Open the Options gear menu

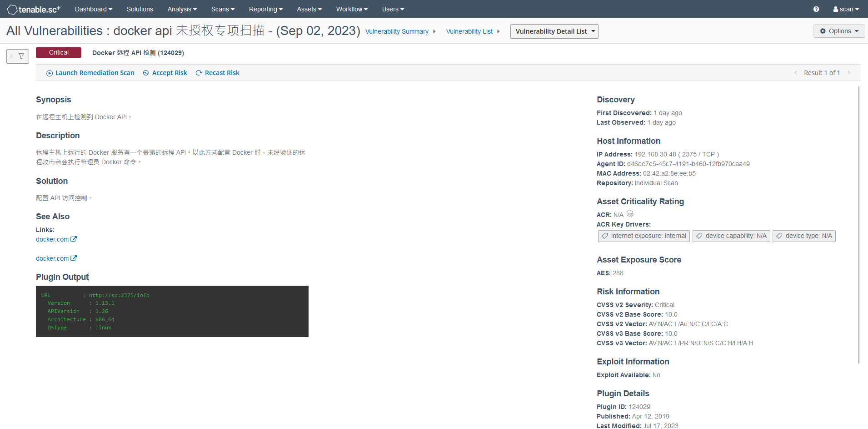tap(838, 31)
